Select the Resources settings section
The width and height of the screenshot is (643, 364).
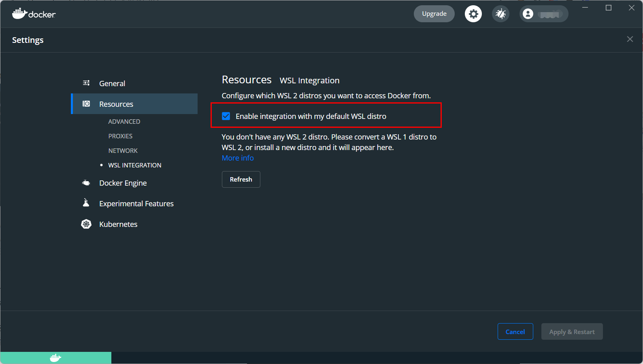coord(134,104)
